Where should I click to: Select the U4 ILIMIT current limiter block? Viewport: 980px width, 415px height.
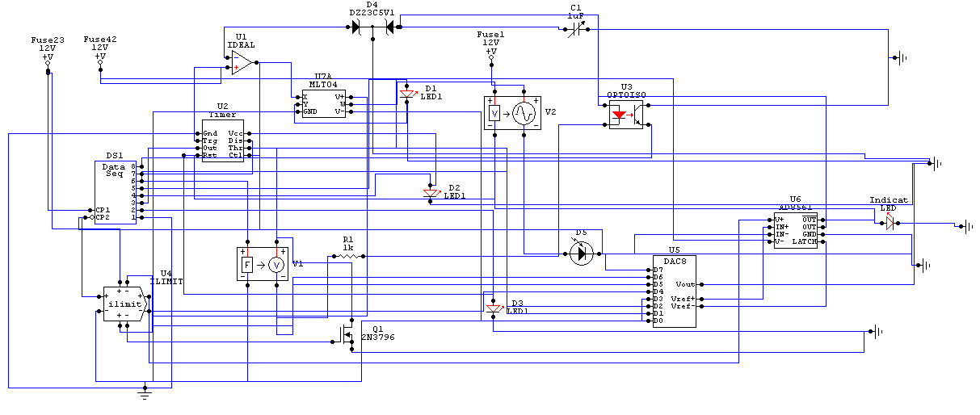(124, 304)
